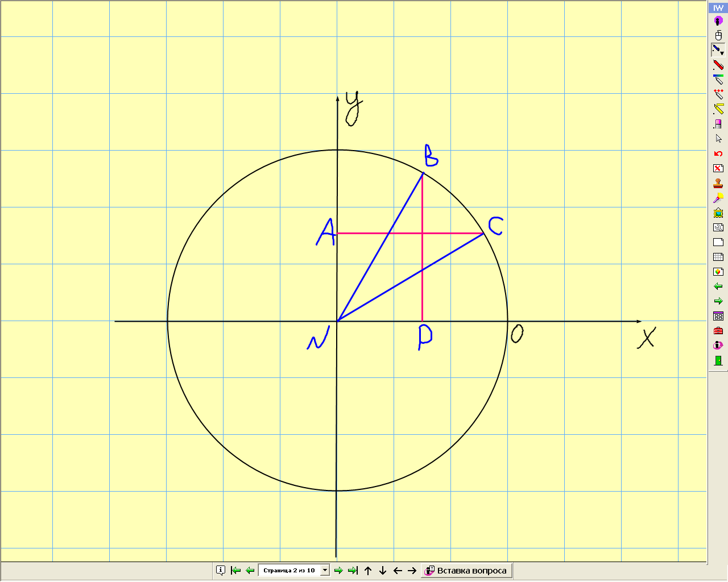Image resolution: width=728 pixels, height=582 pixels.
Task: Select the red marker pen tool
Action: click(718, 65)
